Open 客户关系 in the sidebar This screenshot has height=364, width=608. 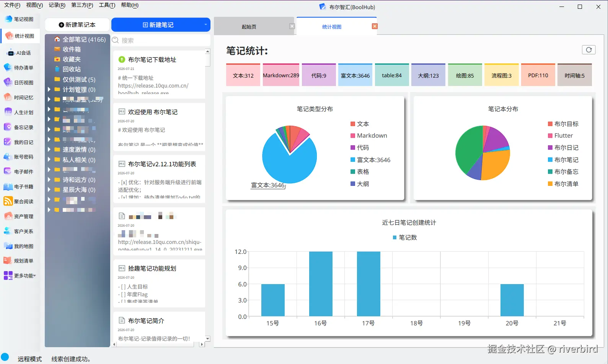pos(19,231)
